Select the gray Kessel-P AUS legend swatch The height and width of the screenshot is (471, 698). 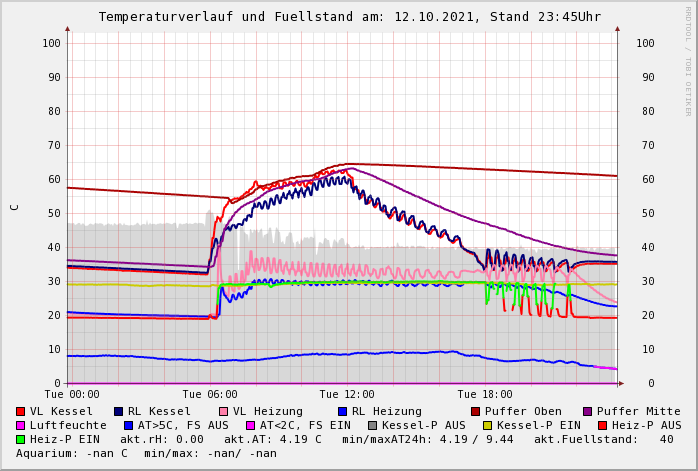(x=371, y=425)
